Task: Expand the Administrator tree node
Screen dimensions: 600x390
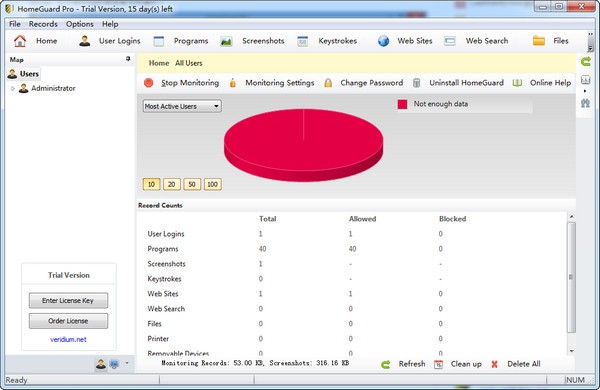Action: coord(13,88)
